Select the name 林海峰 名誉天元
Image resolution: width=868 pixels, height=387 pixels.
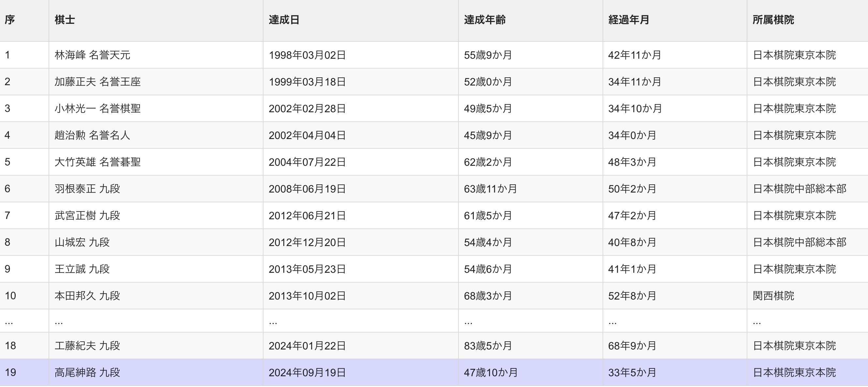92,55
